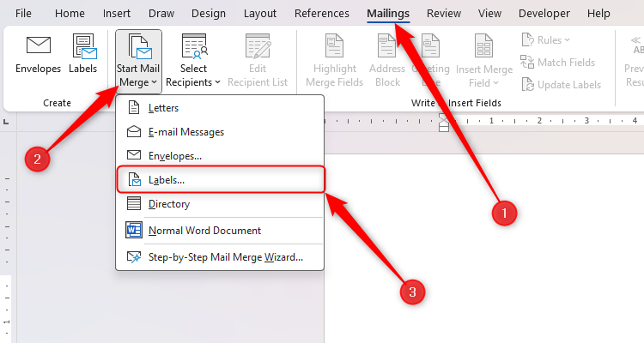Screen dimensions: 644x343
Task: Choose Letters from the merge menu
Action: [220, 108]
